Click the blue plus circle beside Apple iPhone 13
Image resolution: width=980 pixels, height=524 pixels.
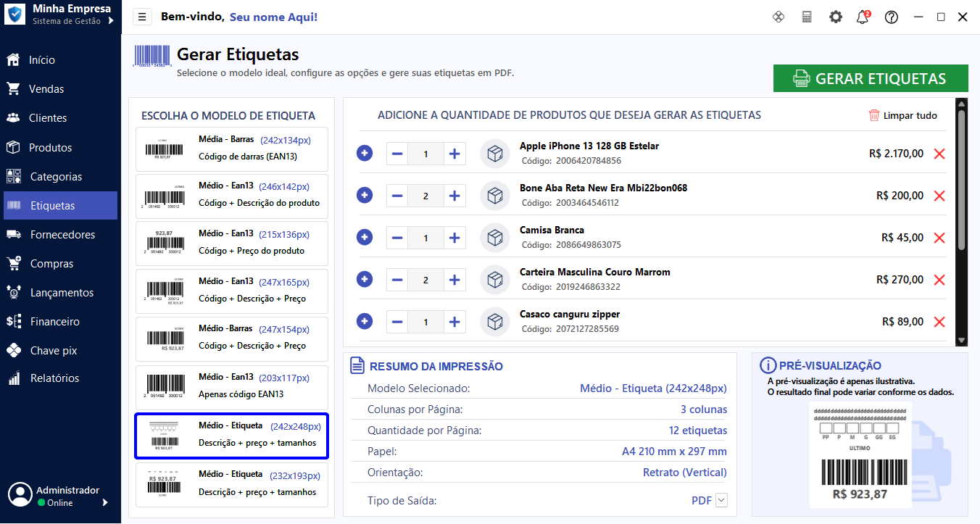[365, 153]
